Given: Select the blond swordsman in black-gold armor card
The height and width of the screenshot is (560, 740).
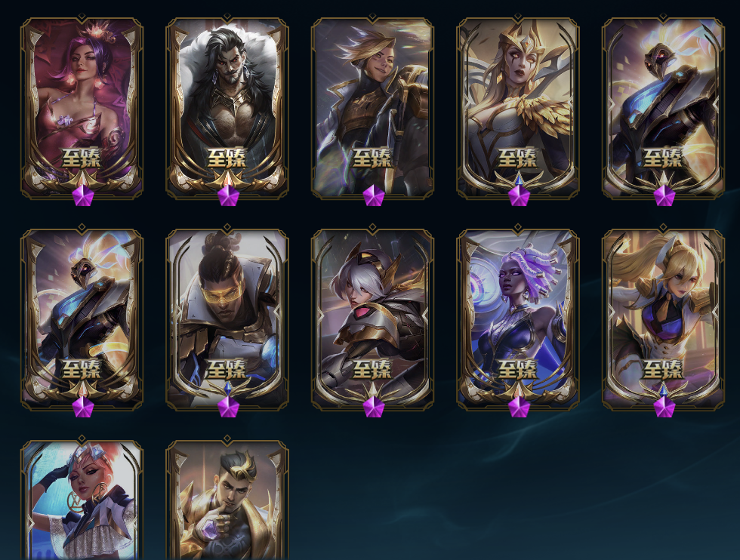Looking at the screenshot, I should tap(372, 108).
